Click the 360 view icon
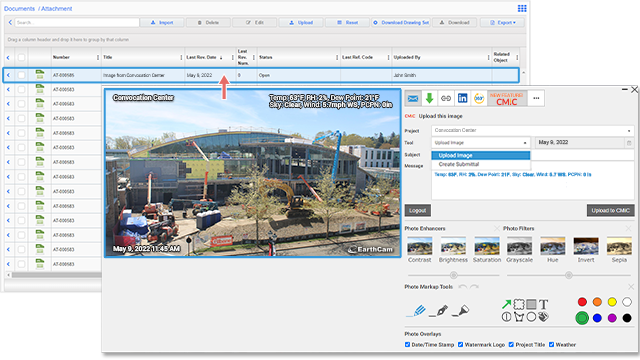 coord(479,98)
